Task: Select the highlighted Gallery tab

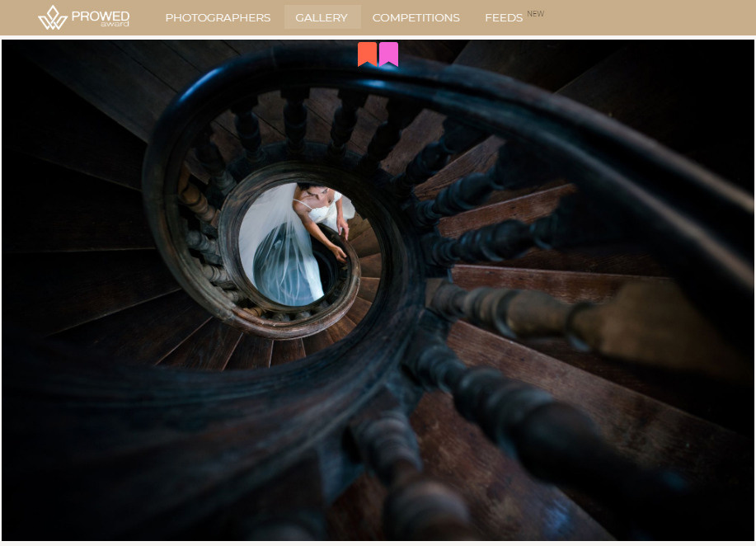Action: coord(322,17)
